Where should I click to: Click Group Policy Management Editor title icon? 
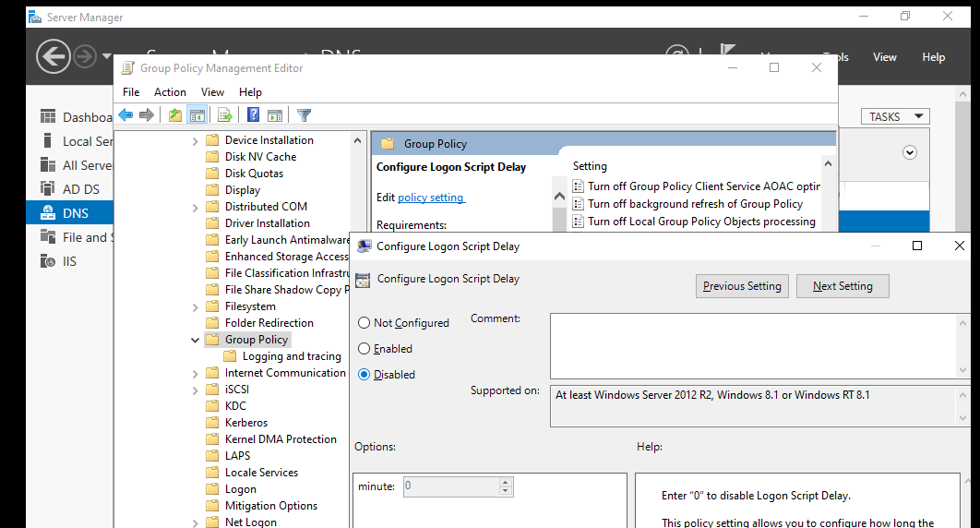127,68
